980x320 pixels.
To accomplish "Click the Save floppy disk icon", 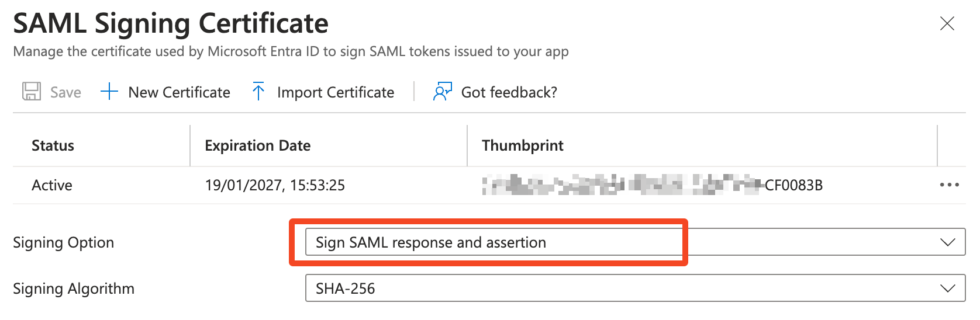I will (x=32, y=92).
